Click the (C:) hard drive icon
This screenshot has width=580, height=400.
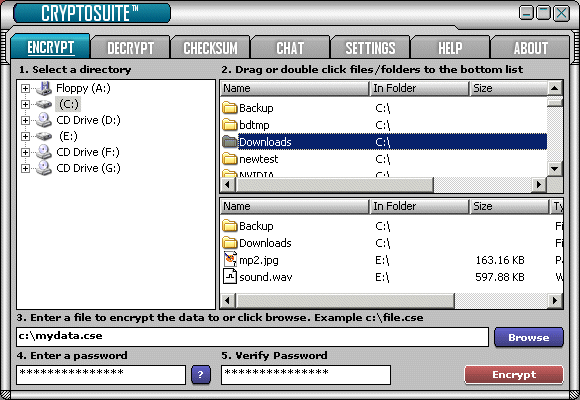coord(44,104)
